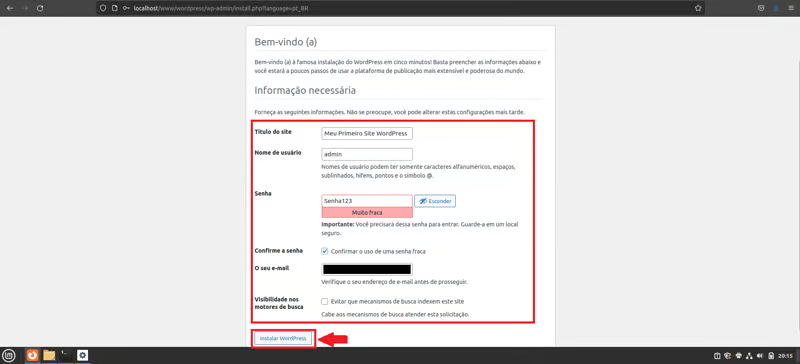Viewport: 800px width, 364px height.
Task: Focus the Título do site field
Action: [367, 133]
